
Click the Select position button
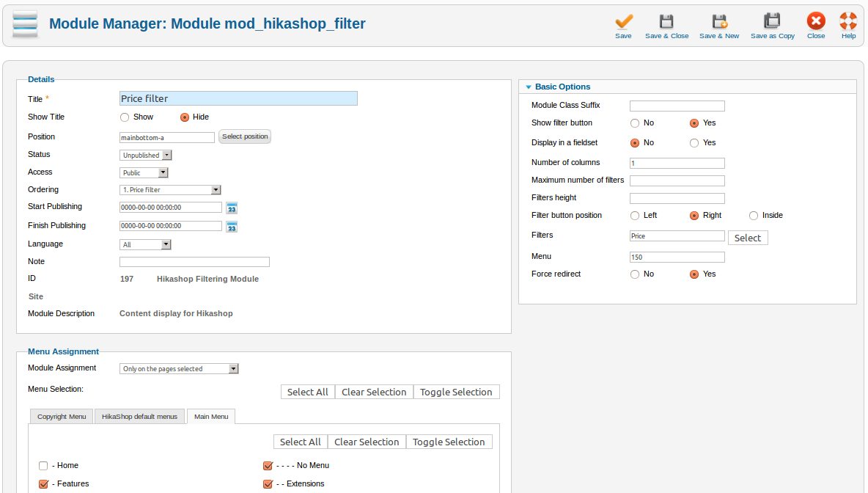click(245, 137)
